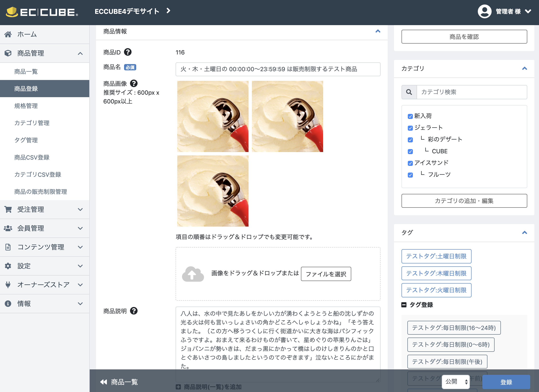Open 規格管理 in the sidebar
This screenshot has width=539, height=392.
tap(45, 106)
